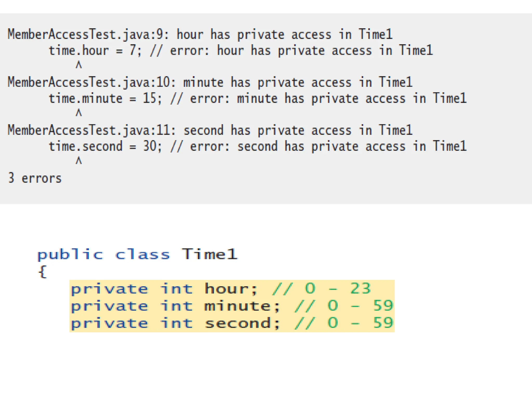Viewport: 532px width, 399px height.
Task: Click the MemberAccessTest.java:10 error message
Action: 210,83
